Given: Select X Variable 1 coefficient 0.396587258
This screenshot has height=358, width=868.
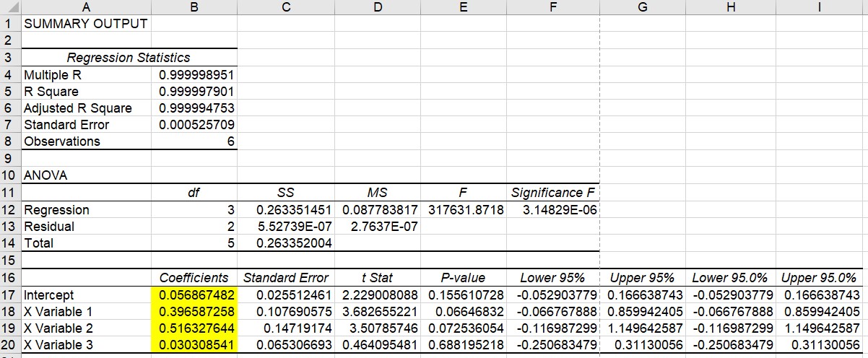Looking at the screenshot, I should point(194,311).
